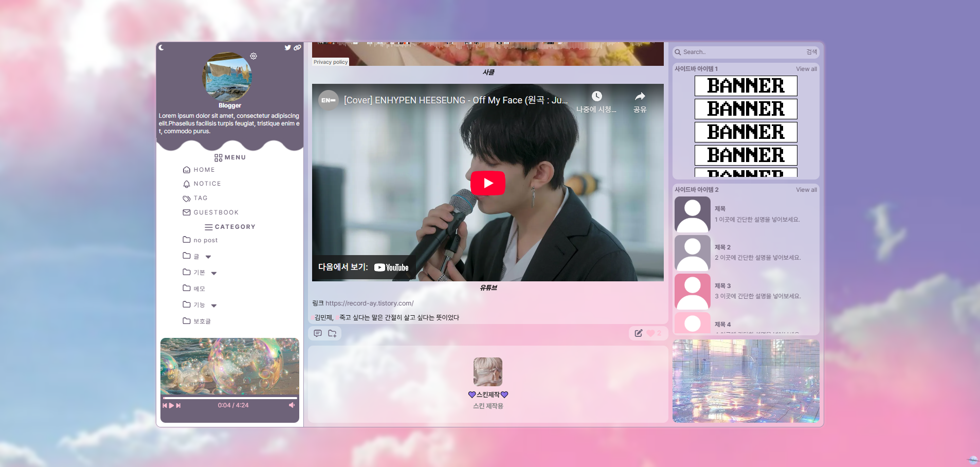Mute the music player with the speaker icon
This screenshot has height=467, width=980.
coord(292,405)
